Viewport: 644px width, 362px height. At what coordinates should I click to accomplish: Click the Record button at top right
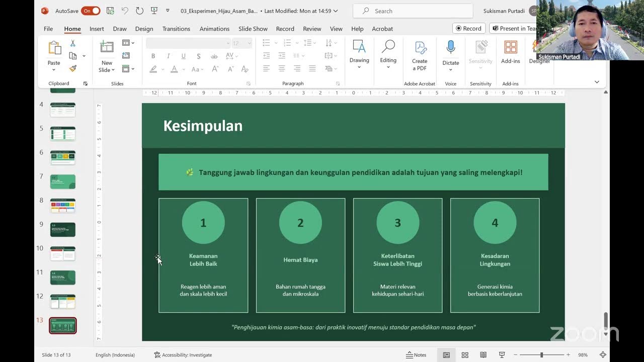coord(468,29)
